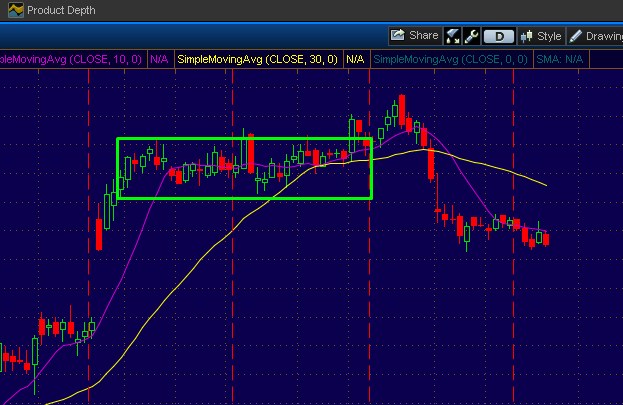This screenshot has height=405, width=623.
Task: Click the Share button
Action: pos(415,36)
